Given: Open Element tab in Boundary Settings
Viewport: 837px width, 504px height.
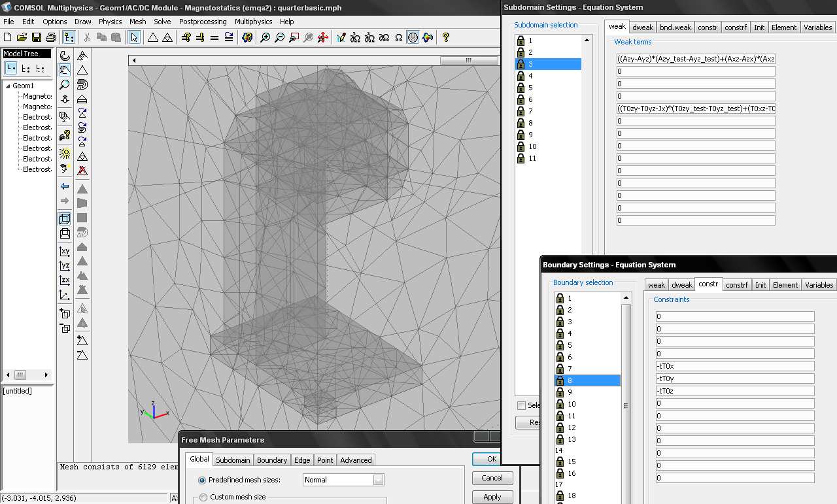Looking at the screenshot, I should click(x=785, y=285).
